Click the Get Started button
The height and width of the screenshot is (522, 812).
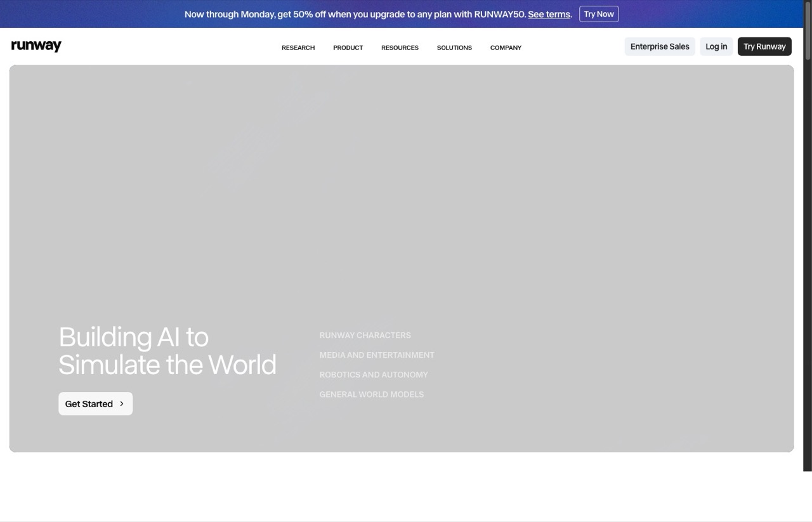[x=96, y=403]
